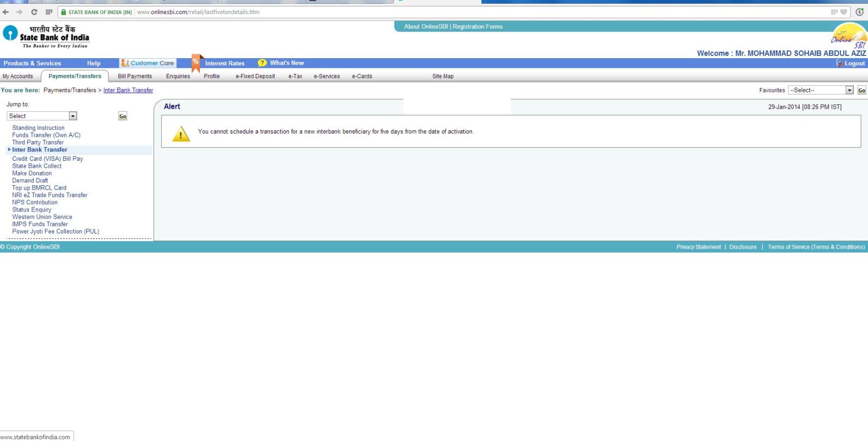Image resolution: width=868 pixels, height=441 pixels.
Task: Open the e-Services tab
Action: (x=327, y=77)
